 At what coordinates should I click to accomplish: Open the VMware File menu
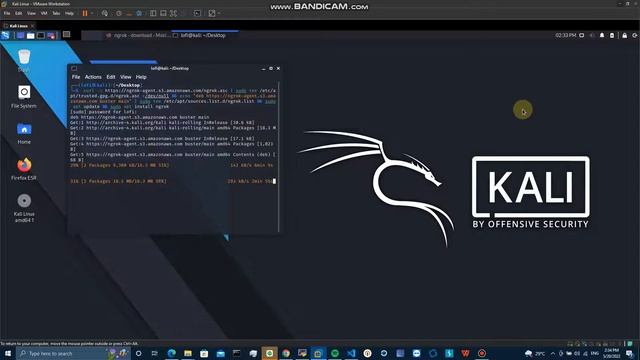[x=7, y=13]
